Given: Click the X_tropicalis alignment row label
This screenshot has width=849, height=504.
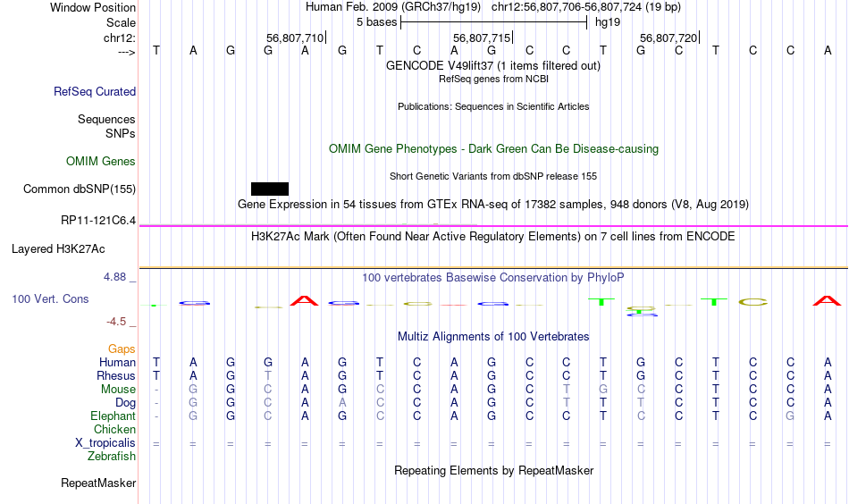Looking at the screenshot, I should (x=105, y=443).
